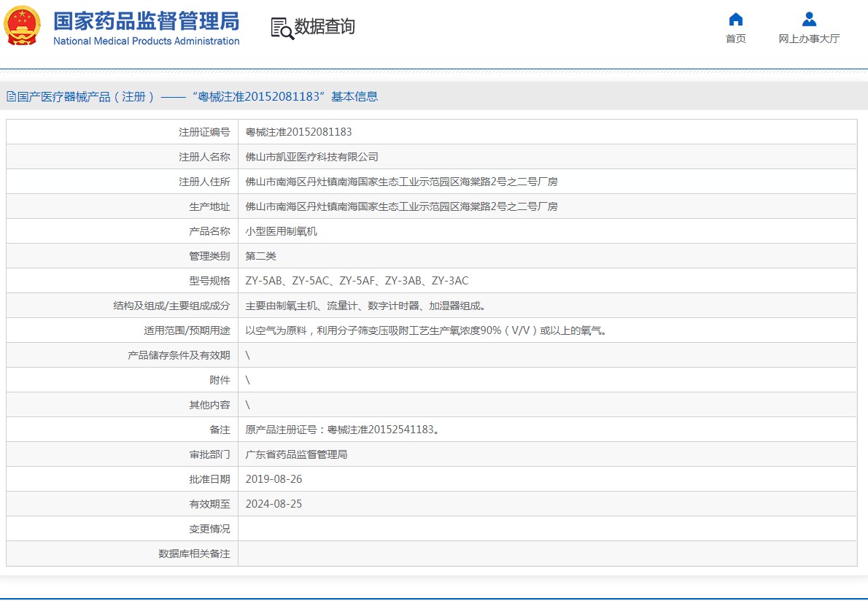The width and height of the screenshot is (868, 601).
Task: Click the 产品储存条件及有效期 label
Action: coord(179,355)
